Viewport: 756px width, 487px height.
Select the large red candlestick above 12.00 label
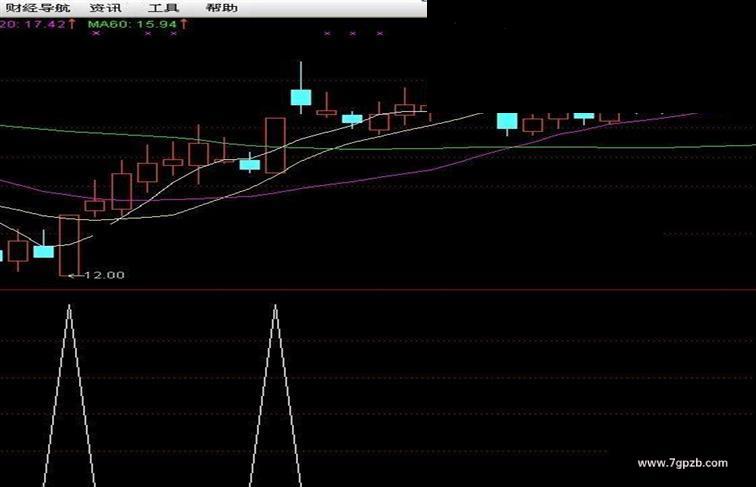click(x=69, y=245)
